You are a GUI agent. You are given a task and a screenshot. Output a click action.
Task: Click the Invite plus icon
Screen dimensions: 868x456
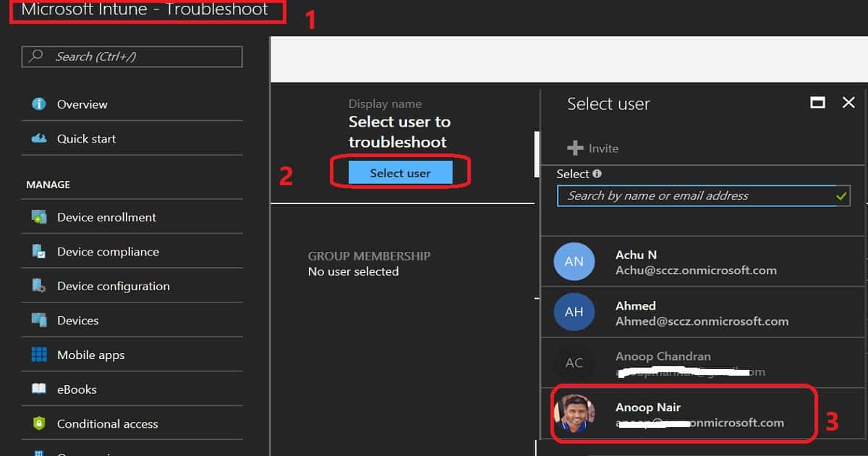click(575, 148)
